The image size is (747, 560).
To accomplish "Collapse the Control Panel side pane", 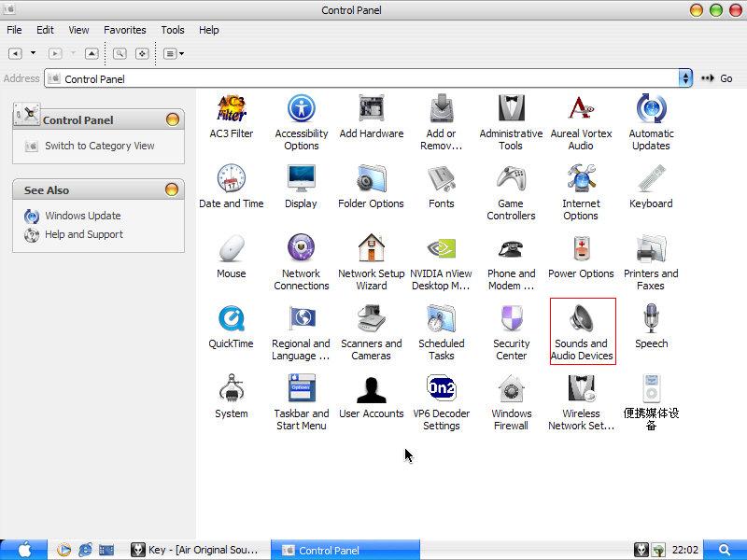I will [173, 119].
